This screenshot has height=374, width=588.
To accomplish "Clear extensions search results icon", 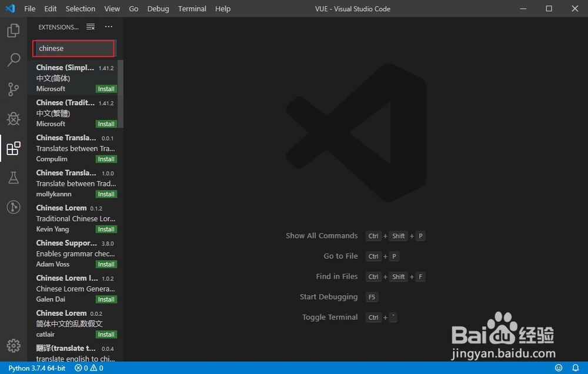I will 91,26.
